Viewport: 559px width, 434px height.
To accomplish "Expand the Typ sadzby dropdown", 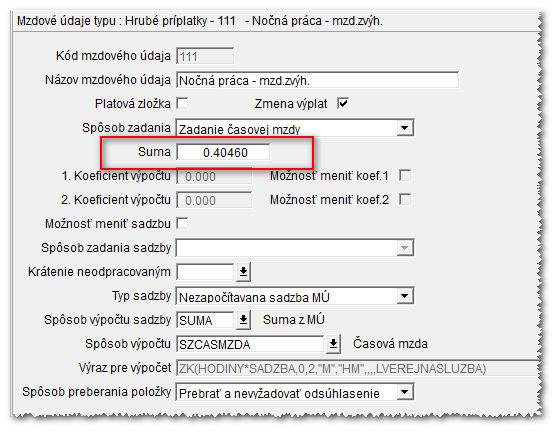I will (x=405, y=296).
